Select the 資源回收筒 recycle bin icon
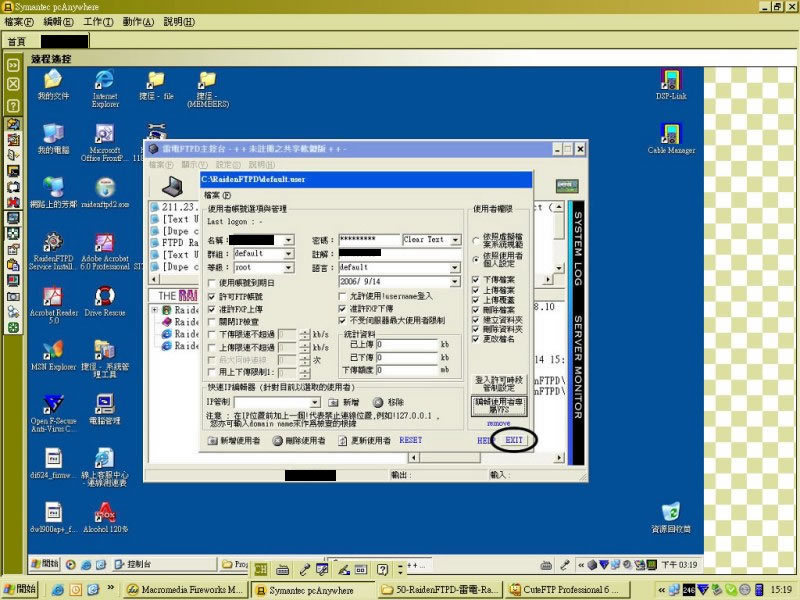 pos(671,517)
